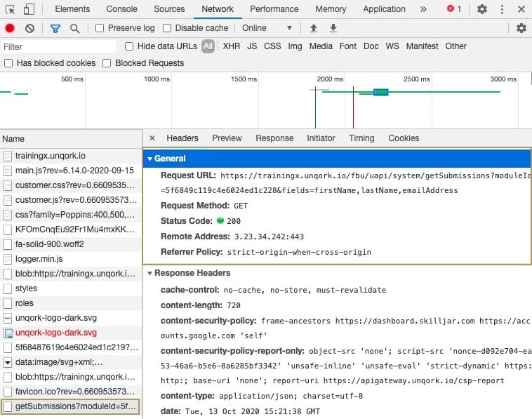Click the file icon next to trainingx.unqork.io

[x=8, y=156]
